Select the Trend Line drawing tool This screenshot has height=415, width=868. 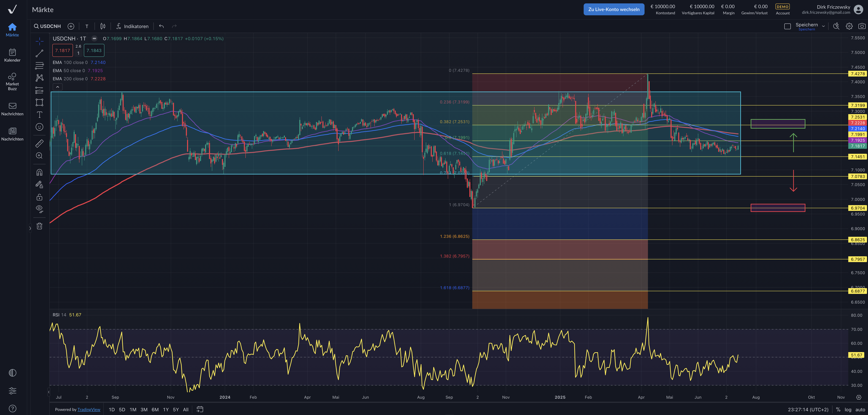pos(39,53)
